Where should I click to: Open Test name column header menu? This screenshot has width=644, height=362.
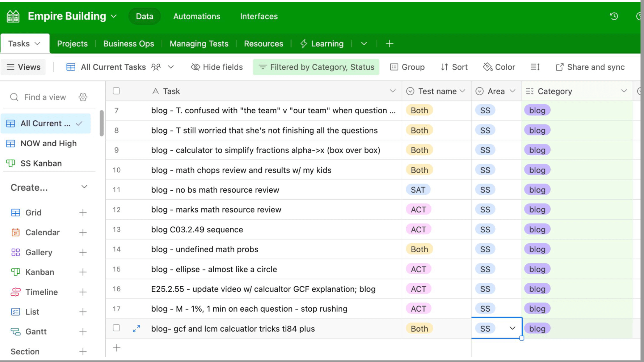(462, 91)
